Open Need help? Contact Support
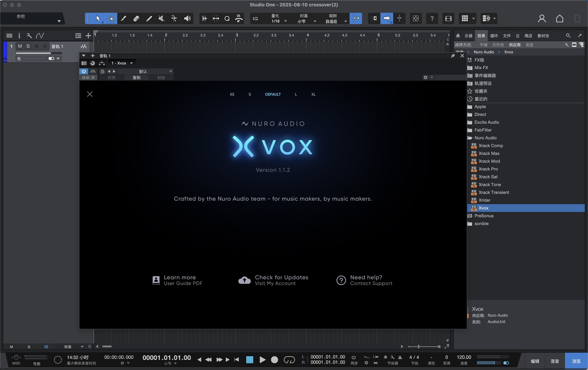 [364, 280]
